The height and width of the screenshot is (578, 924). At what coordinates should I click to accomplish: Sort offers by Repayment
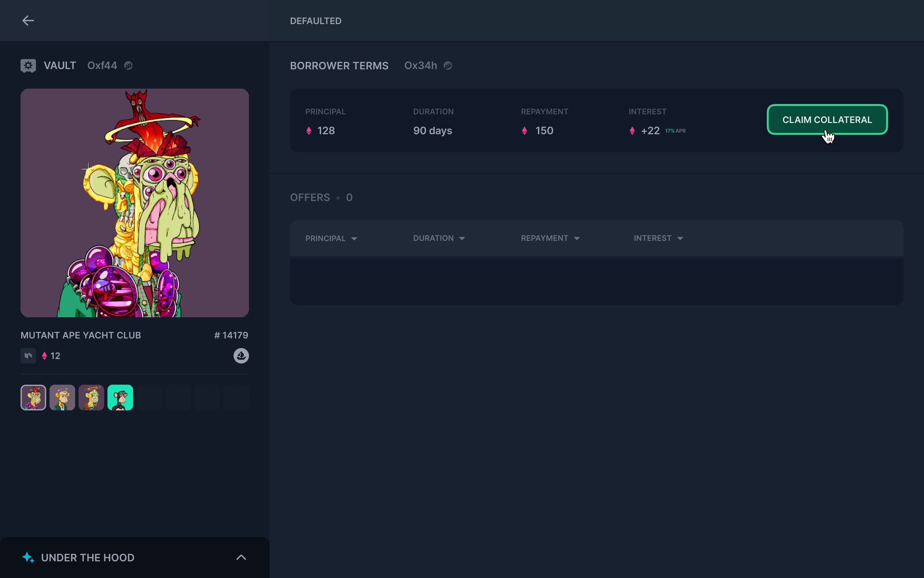point(550,238)
